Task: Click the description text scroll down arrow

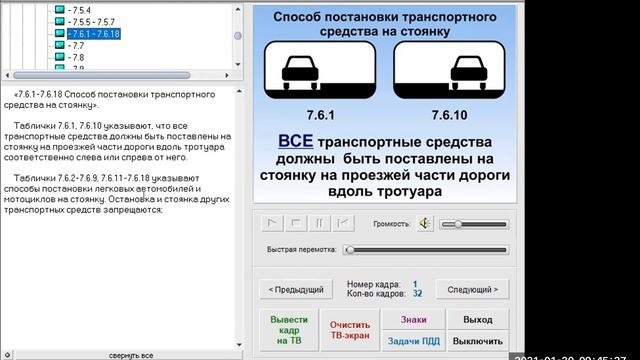Action: 239,345
